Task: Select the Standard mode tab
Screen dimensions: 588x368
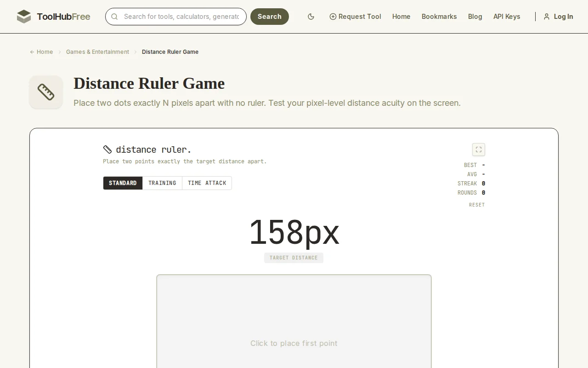Action: point(123,183)
